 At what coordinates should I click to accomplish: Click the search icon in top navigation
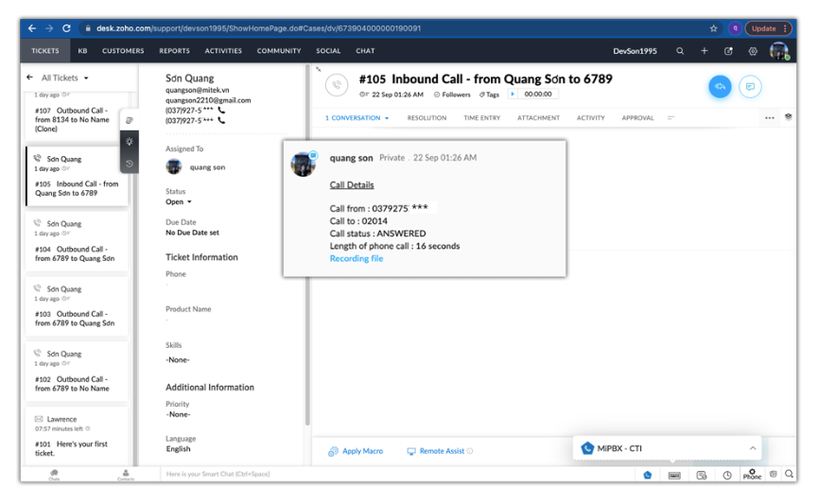680,51
